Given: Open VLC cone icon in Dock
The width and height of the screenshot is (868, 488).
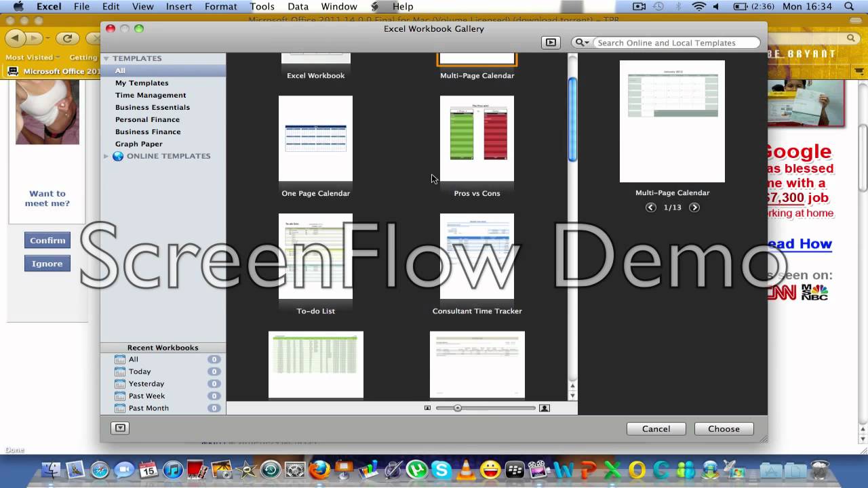Looking at the screenshot, I should [x=465, y=470].
